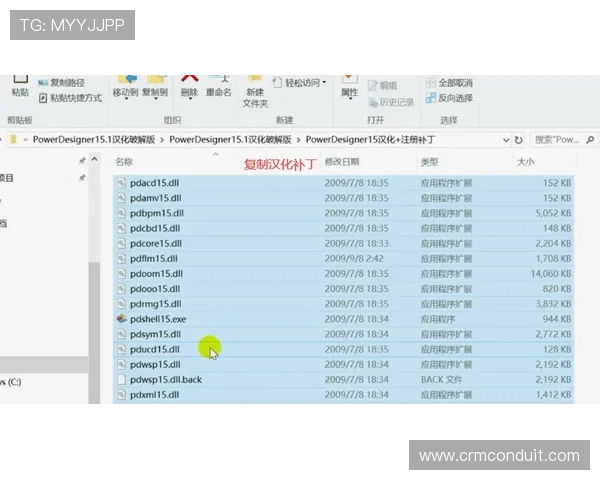Click the pdshell15.exe application icon

(121, 318)
